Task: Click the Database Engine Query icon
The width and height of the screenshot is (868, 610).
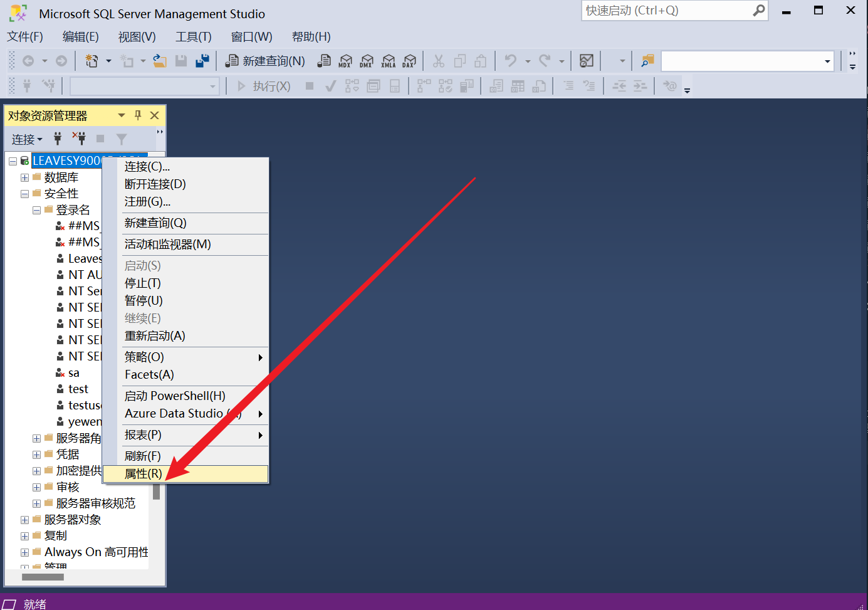Action: [324, 61]
